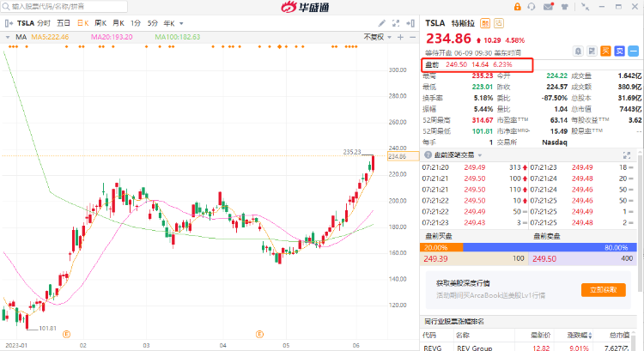The image size is (644, 351).
Task: Select the 月K chart tab
Action: 118,23
